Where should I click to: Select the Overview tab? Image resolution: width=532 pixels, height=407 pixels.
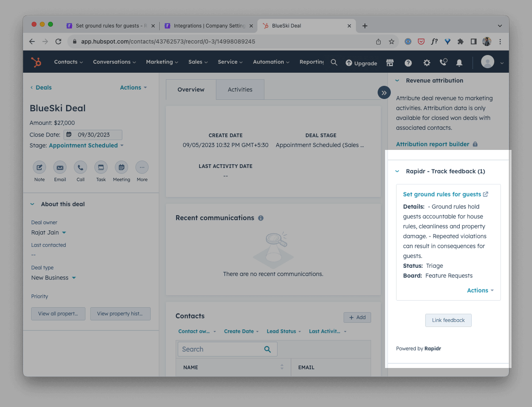point(191,90)
